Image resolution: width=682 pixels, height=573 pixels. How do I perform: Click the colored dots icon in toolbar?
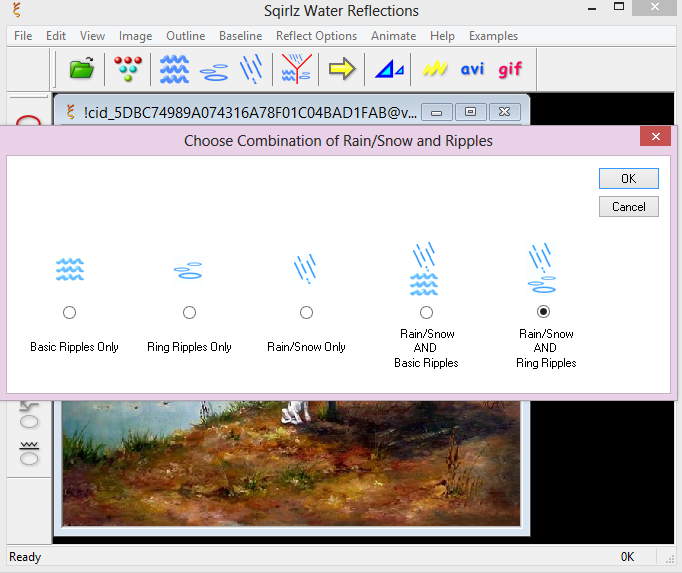(127, 69)
